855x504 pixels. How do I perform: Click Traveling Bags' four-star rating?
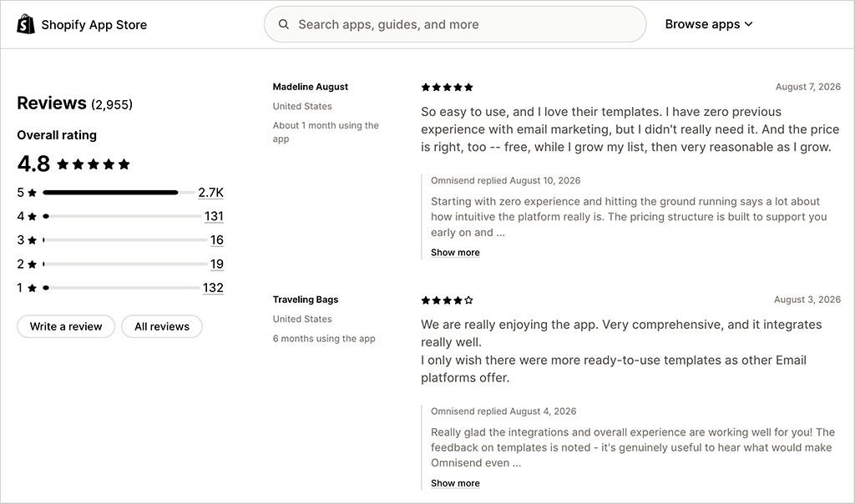pyautogui.click(x=448, y=300)
